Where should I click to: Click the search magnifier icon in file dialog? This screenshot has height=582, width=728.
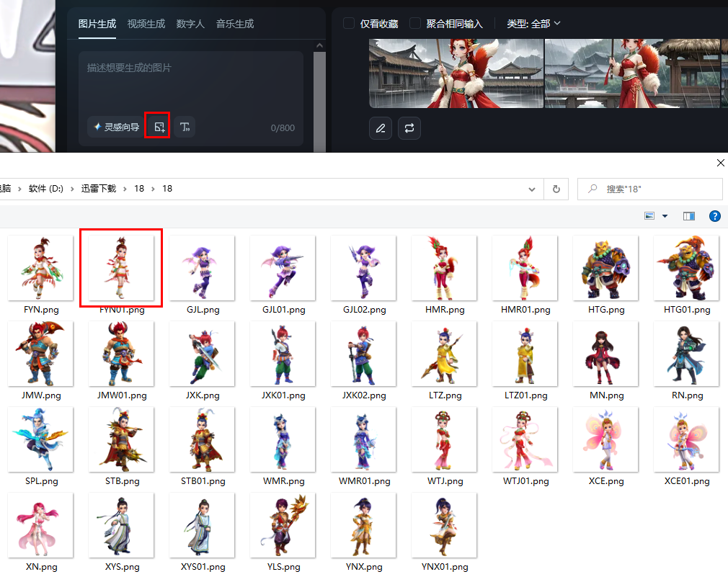tap(592, 189)
